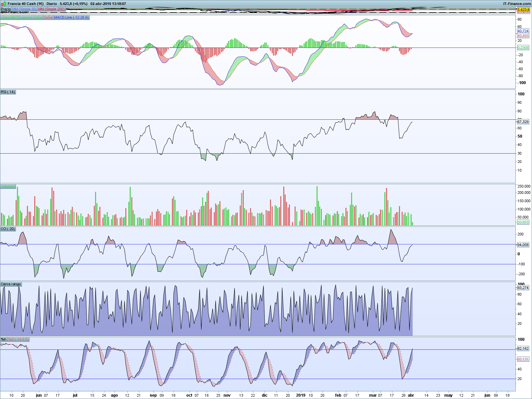Click the 'CCI ( 20)' panel label
The width and height of the screenshot is (532, 399).
coord(8,229)
